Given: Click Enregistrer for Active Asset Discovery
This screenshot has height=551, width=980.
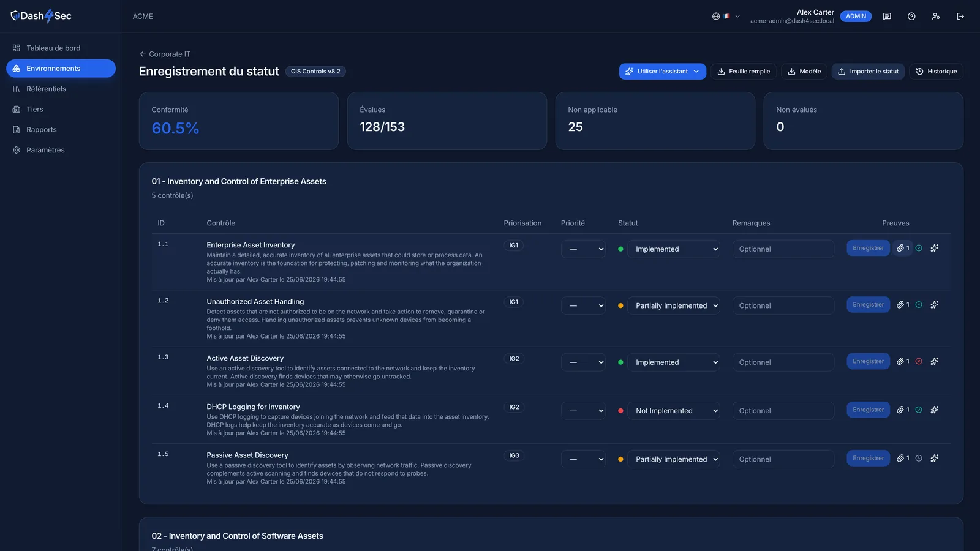Looking at the screenshot, I should (868, 361).
